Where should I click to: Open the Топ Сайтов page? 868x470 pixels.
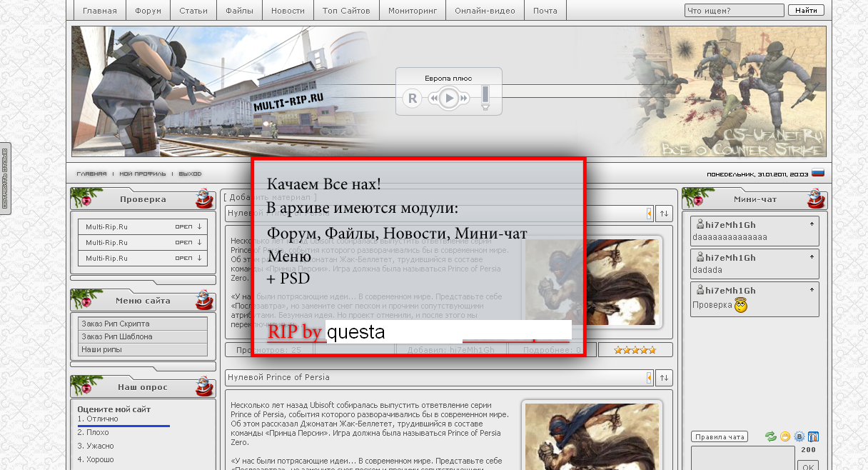(346, 11)
